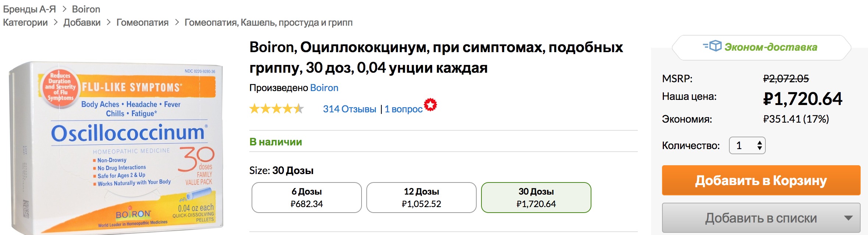868x235 pixels.
Task: Open the quantity Количество dropdown
Action: pyautogui.click(x=747, y=146)
